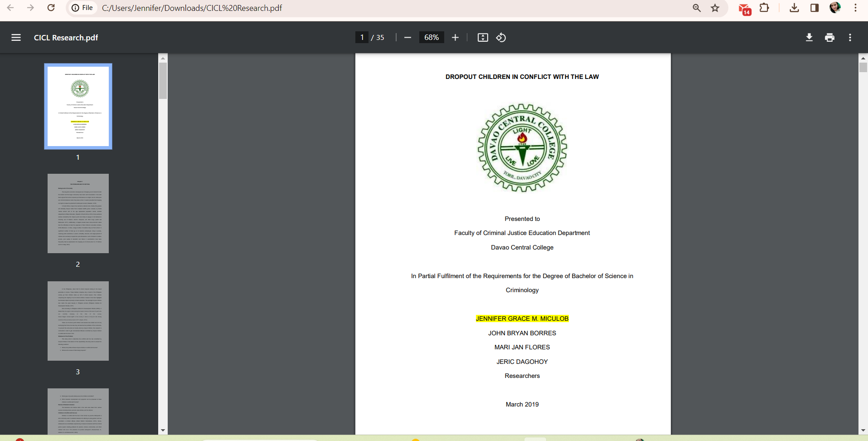Screen dimensions: 868x441
Task: Select the page 2 thumbnail
Action: tap(78, 213)
